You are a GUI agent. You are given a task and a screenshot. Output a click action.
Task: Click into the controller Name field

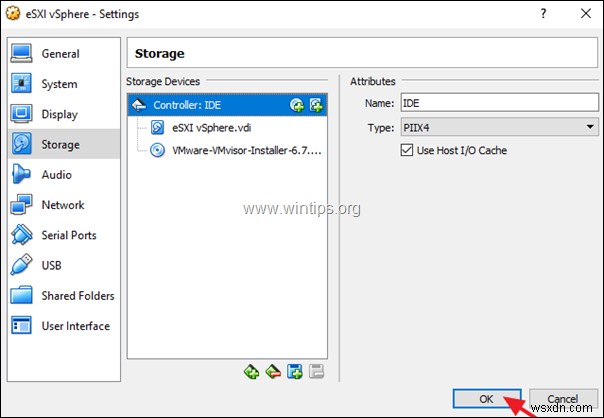point(500,103)
